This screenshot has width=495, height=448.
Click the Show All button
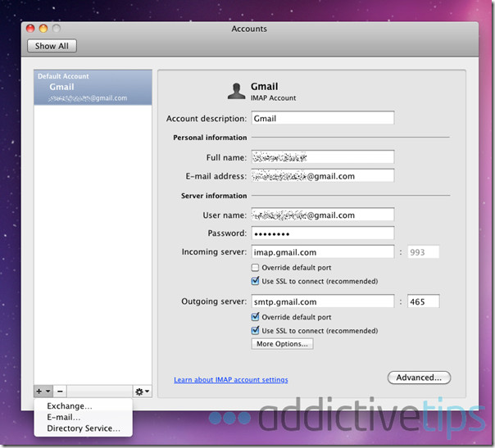52,46
